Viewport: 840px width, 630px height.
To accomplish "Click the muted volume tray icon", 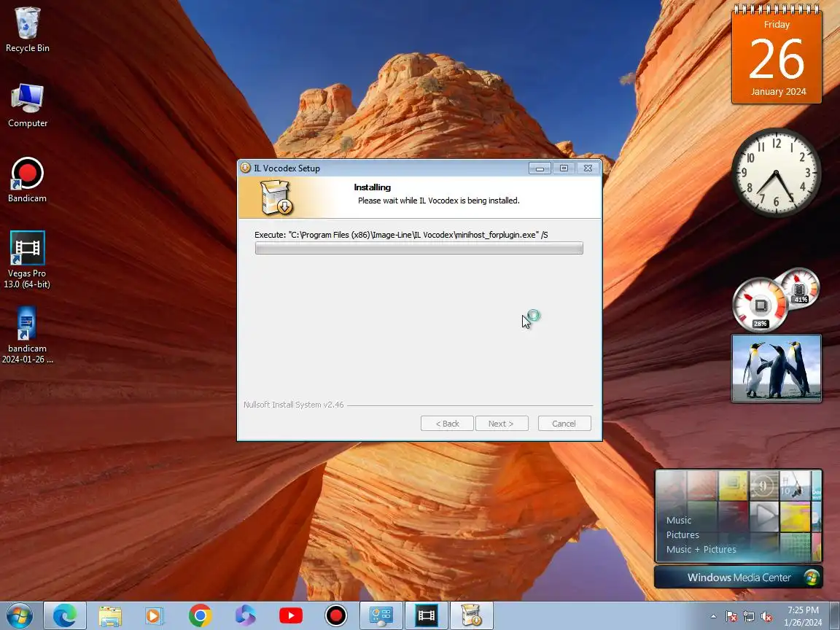I will [766, 617].
